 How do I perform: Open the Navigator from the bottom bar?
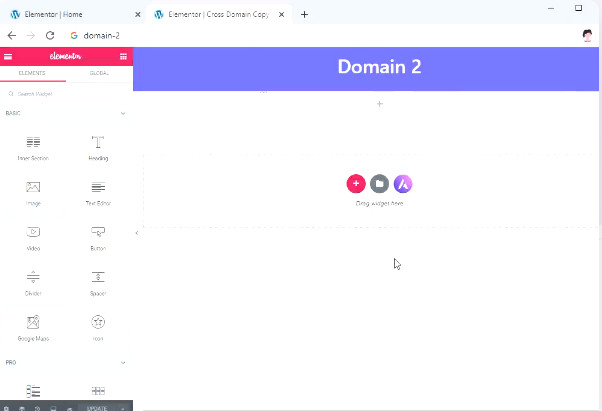pos(22,408)
